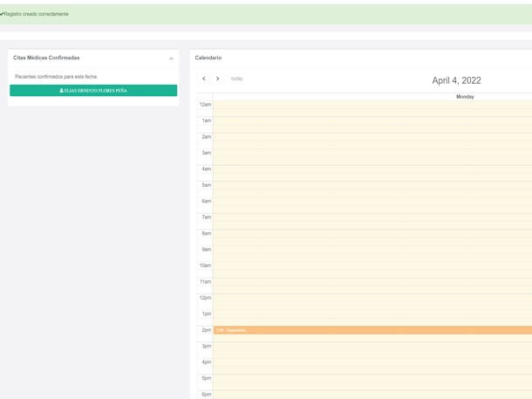This screenshot has height=399, width=532.
Task: Select the 9am time slot
Action: 372,250
